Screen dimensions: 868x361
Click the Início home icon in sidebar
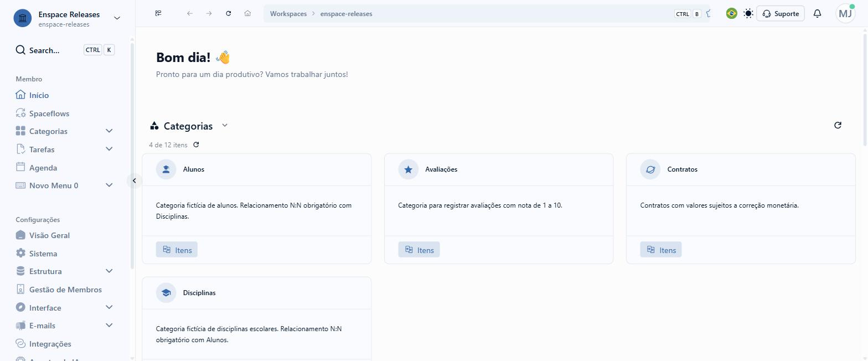(x=20, y=95)
